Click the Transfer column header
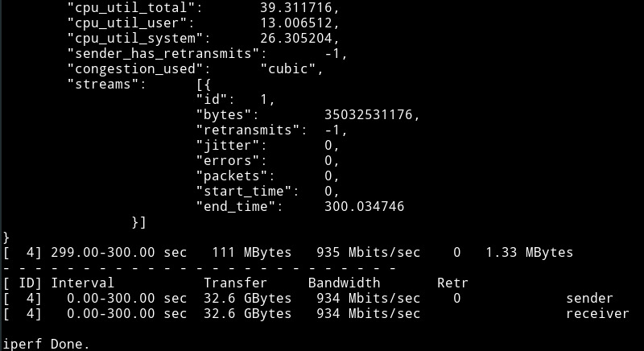 [x=236, y=283]
